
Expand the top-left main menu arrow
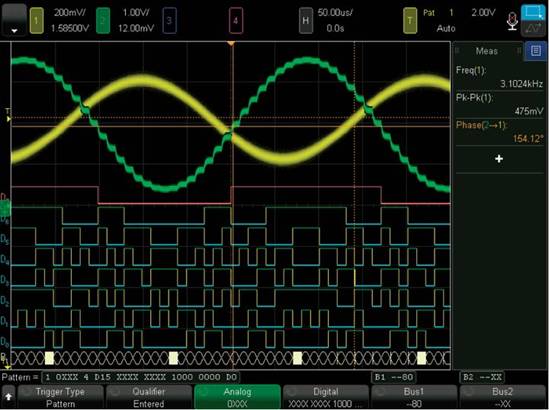click(x=14, y=20)
